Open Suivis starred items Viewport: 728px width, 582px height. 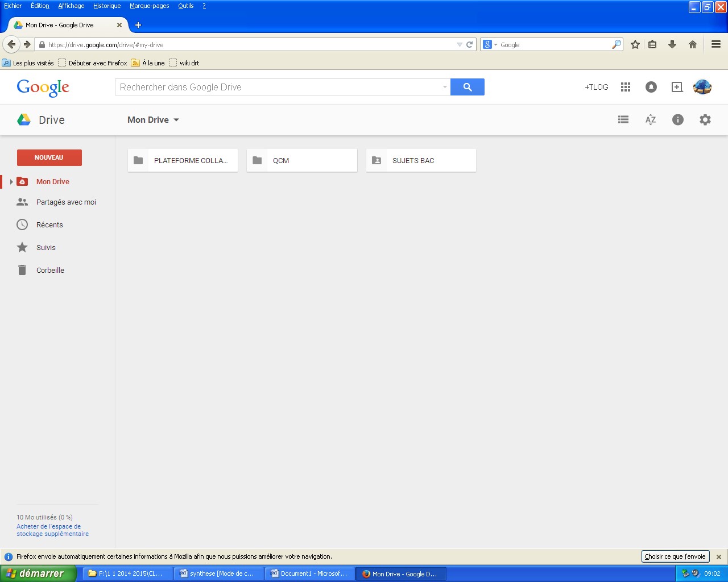[x=45, y=248]
